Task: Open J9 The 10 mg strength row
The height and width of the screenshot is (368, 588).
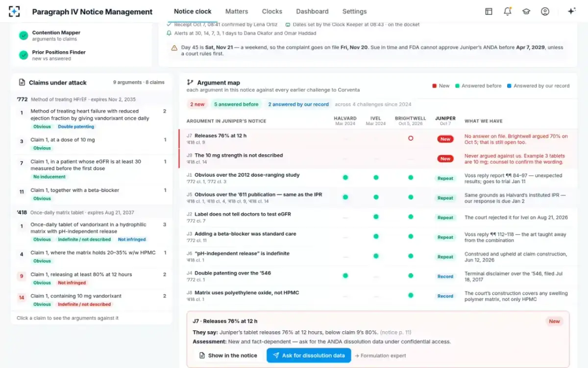Action: pyautogui.click(x=378, y=158)
